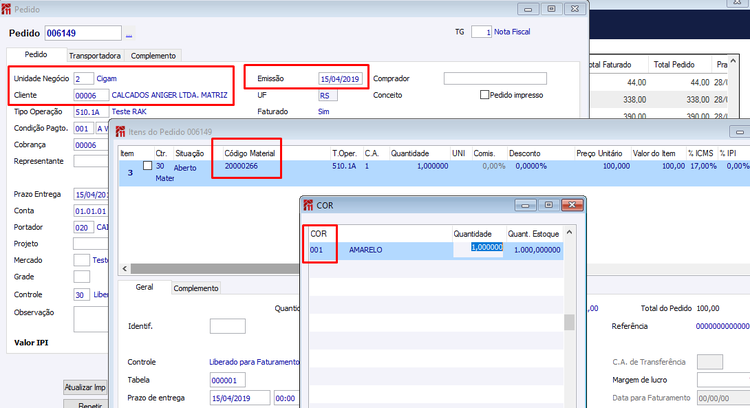Select the AMARELO color row

coord(436,250)
